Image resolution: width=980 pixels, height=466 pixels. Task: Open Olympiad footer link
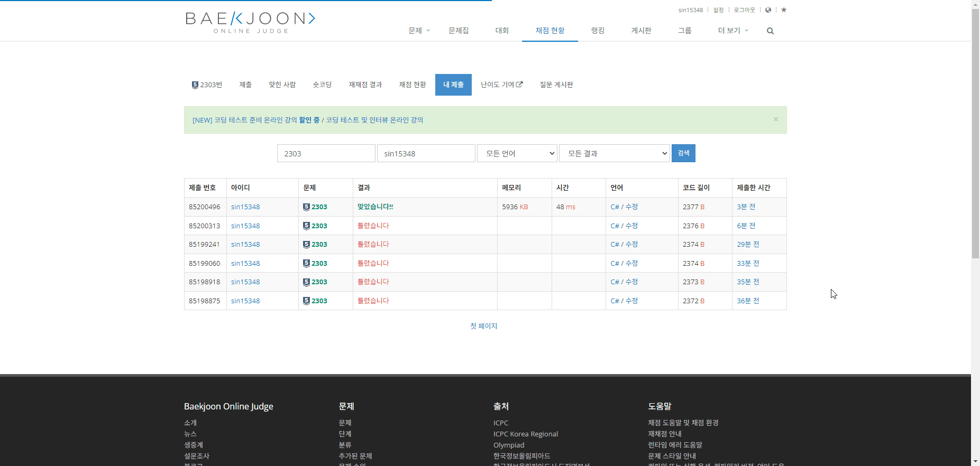[x=509, y=445]
